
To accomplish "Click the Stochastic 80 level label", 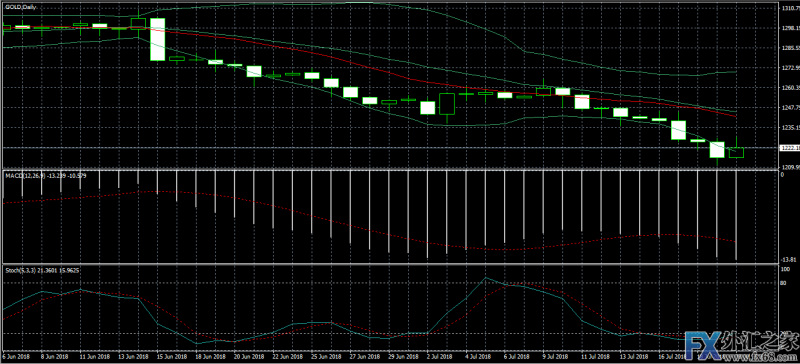I will [785, 283].
